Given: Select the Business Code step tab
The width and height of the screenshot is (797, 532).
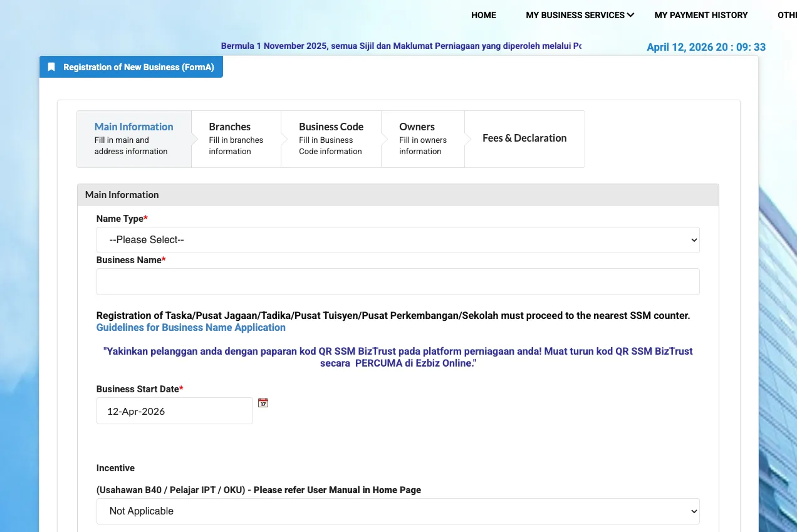Looking at the screenshot, I should [x=330, y=138].
